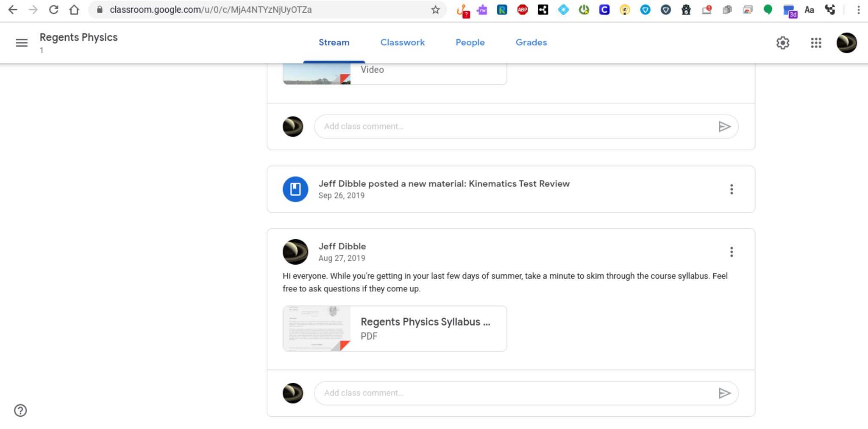Viewport: 868px width, 429px height.
Task: Open the Google apps grid
Action: point(816,43)
